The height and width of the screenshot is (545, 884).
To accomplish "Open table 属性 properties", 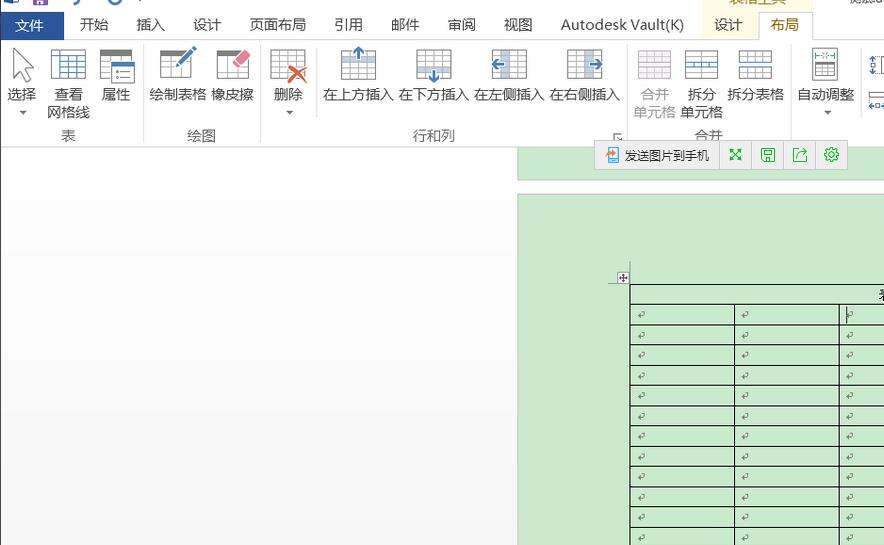I will pyautogui.click(x=116, y=74).
